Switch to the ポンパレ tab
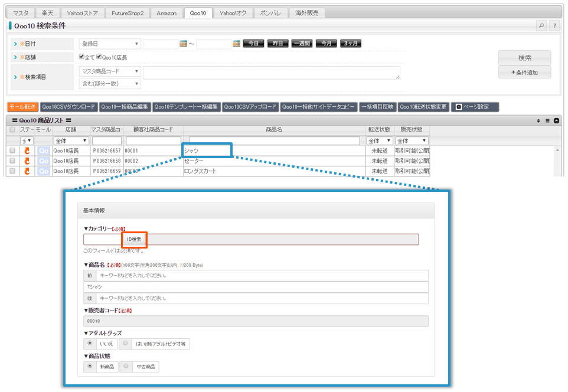This screenshot has width=568, height=392. [270, 13]
